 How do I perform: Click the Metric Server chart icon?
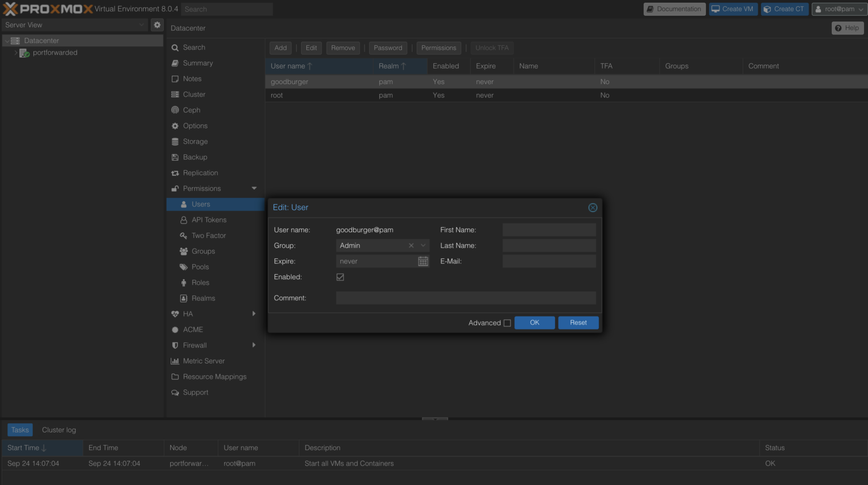(175, 361)
